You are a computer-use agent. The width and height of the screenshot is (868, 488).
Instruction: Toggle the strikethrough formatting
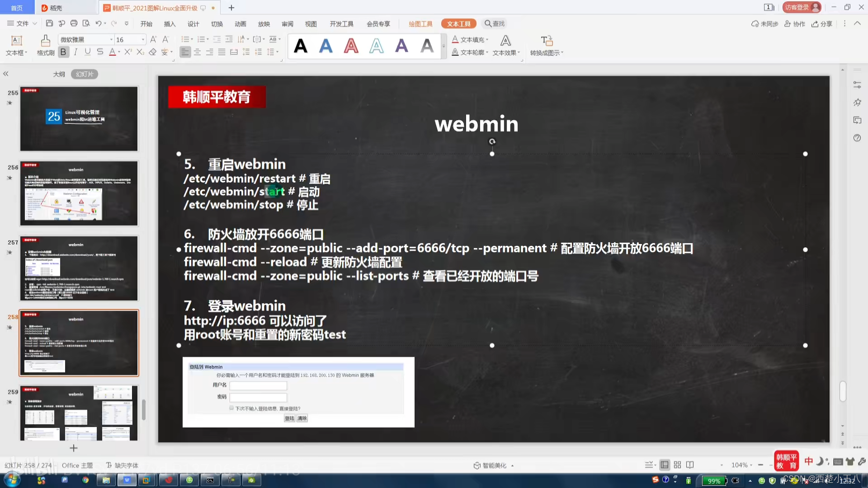pos(99,52)
